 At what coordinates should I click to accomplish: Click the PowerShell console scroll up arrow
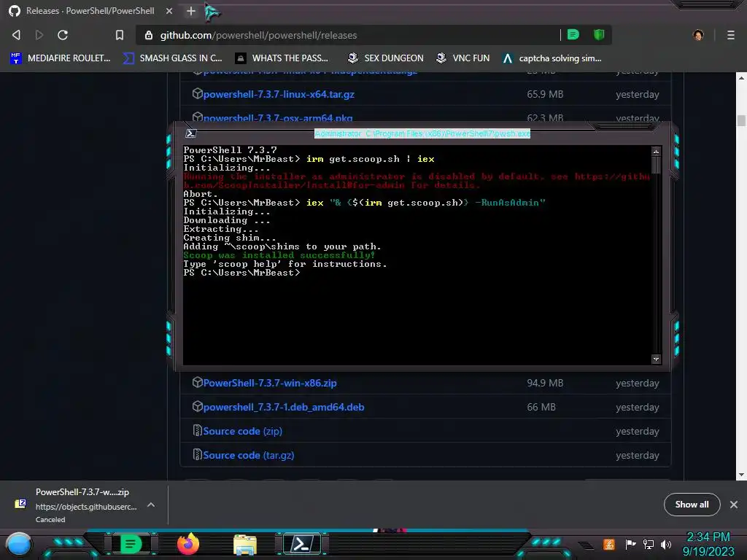tap(656, 152)
